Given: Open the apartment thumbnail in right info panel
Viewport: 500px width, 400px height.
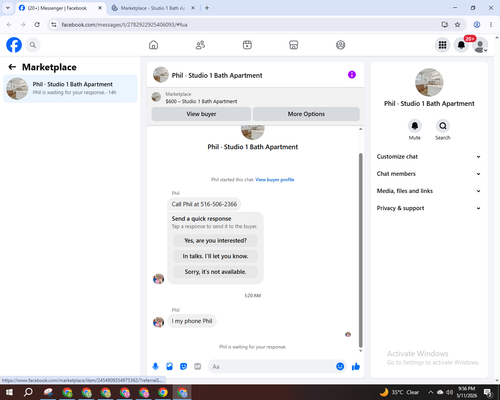Looking at the screenshot, I should pos(429,83).
